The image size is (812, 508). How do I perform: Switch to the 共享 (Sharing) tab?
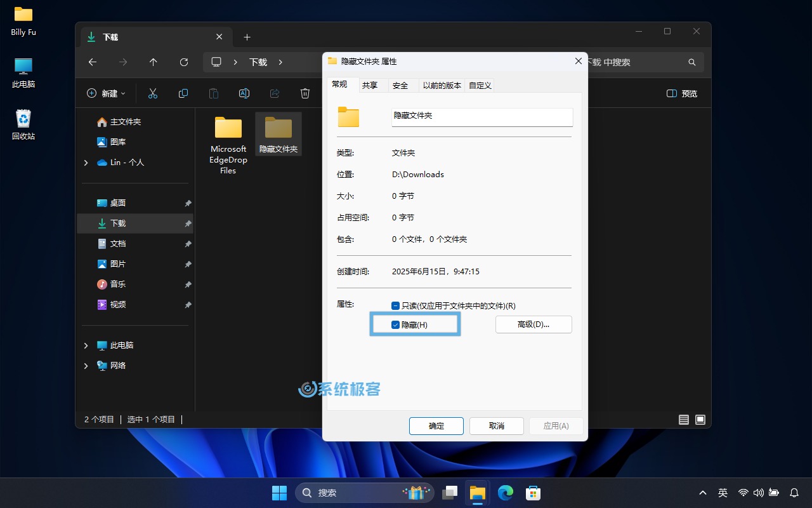370,85
